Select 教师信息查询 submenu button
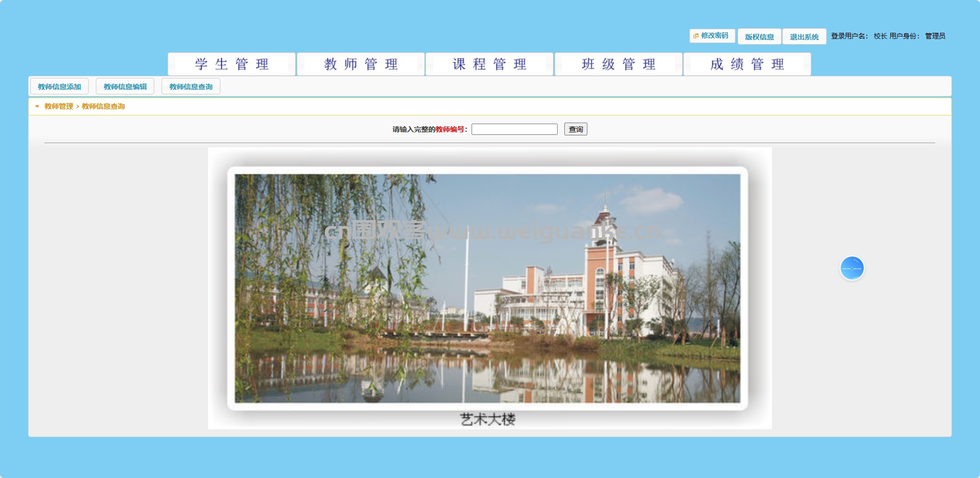The image size is (980, 478). (x=191, y=87)
